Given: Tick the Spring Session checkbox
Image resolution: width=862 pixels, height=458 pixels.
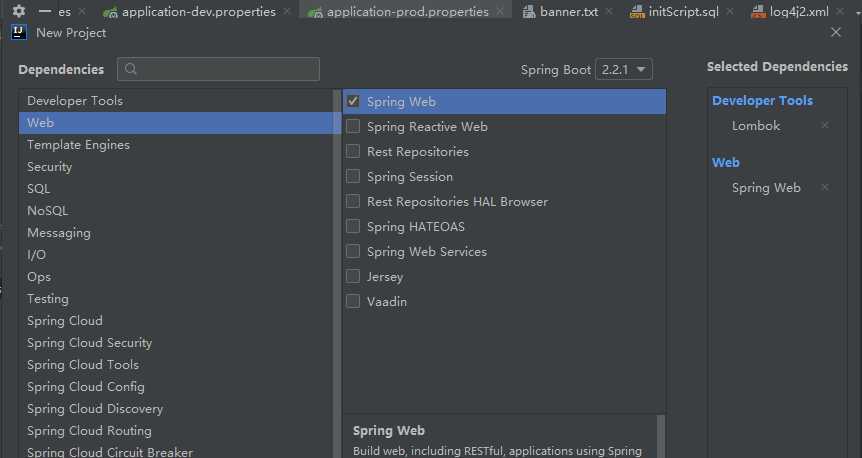Looking at the screenshot, I should click(353, 176).
